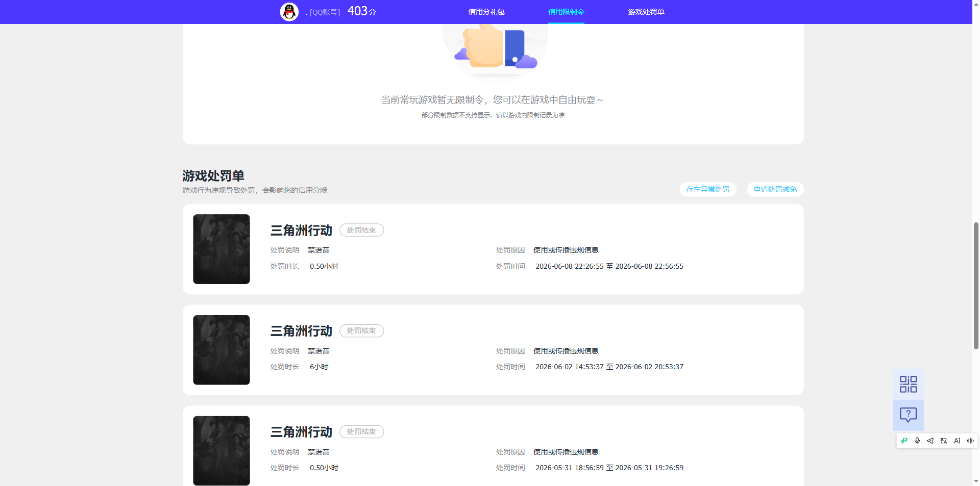This screenshot has height=486, width=980.
Task: Click the QQ penguin avatar
Action: (289, 12)
